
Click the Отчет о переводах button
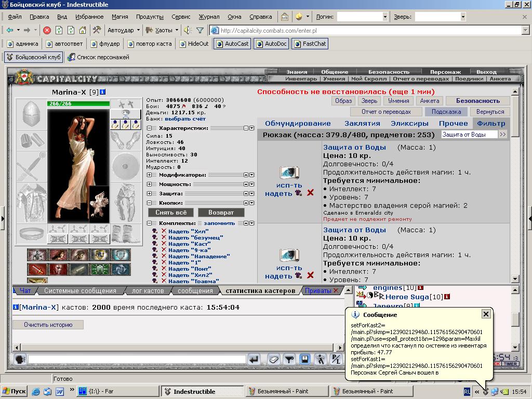(x=386, y=112)
